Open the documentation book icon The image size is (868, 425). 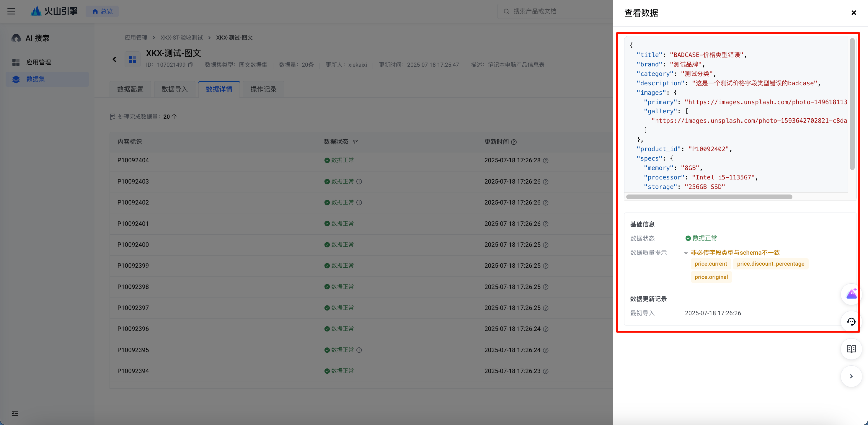click(851, 349)
